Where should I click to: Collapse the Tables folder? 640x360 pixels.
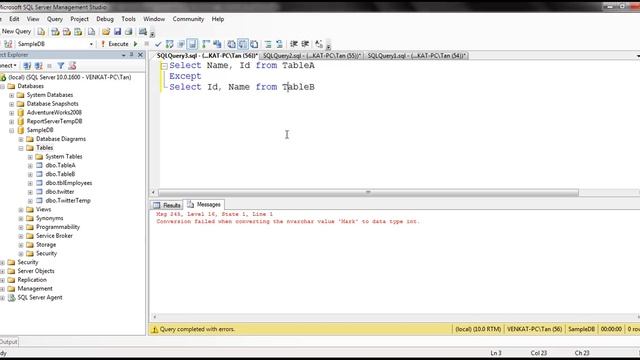tap(21, 148)
